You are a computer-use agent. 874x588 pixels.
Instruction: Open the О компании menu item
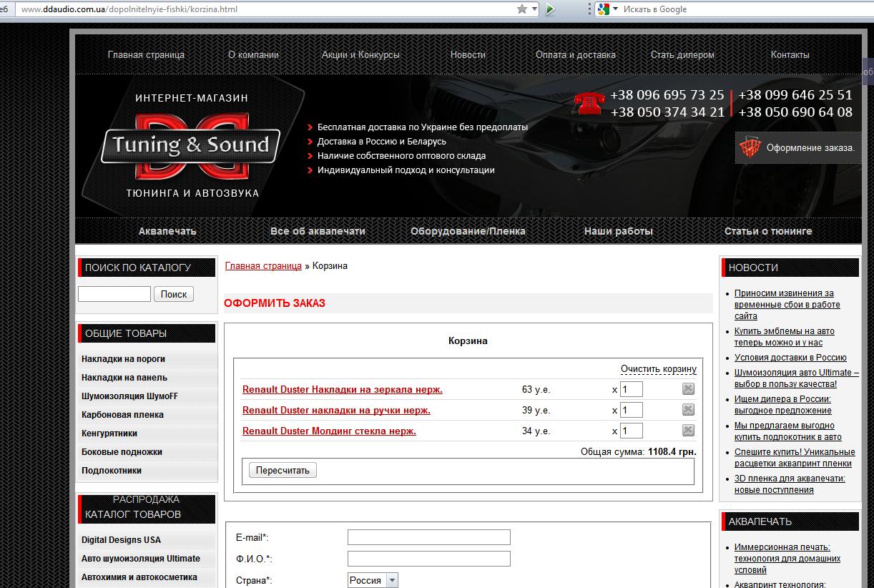click(253, 54)
